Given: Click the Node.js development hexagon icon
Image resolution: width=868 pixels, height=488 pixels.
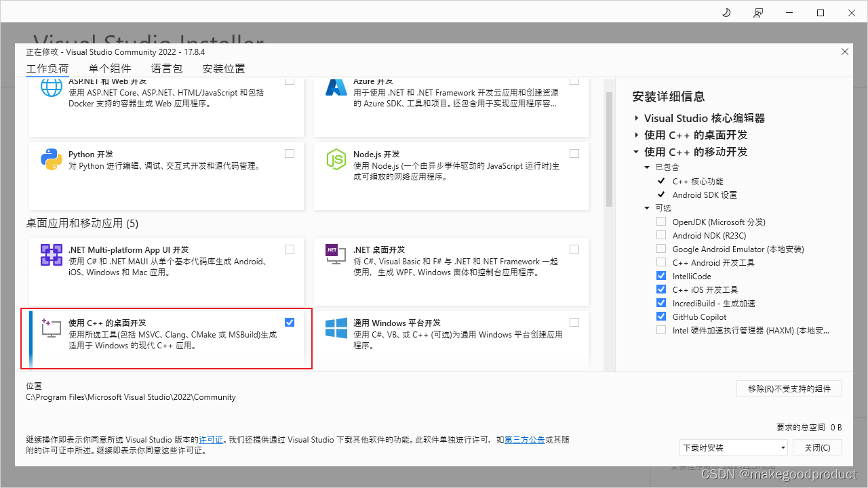Looking at the screenshot, I should [x=336, y=159].
